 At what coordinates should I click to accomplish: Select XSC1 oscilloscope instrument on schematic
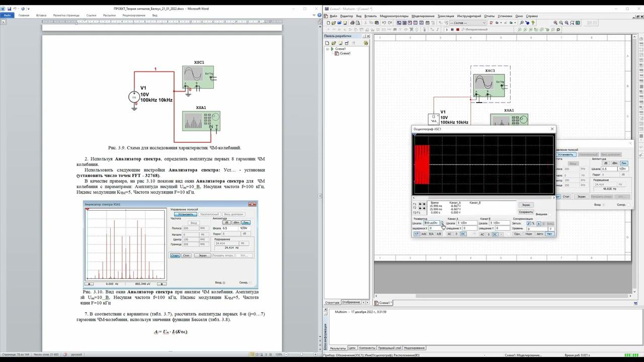489,85
